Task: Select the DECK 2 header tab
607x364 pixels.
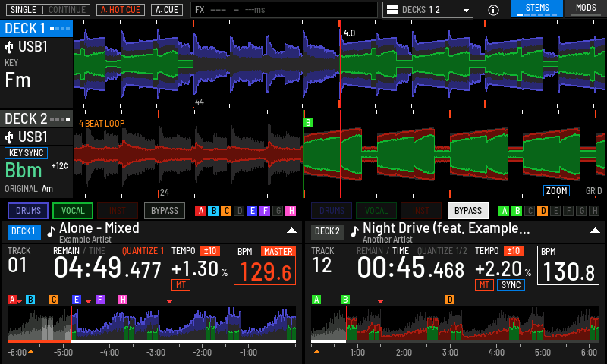Action: pyautogui.click(x=36, y=119)
